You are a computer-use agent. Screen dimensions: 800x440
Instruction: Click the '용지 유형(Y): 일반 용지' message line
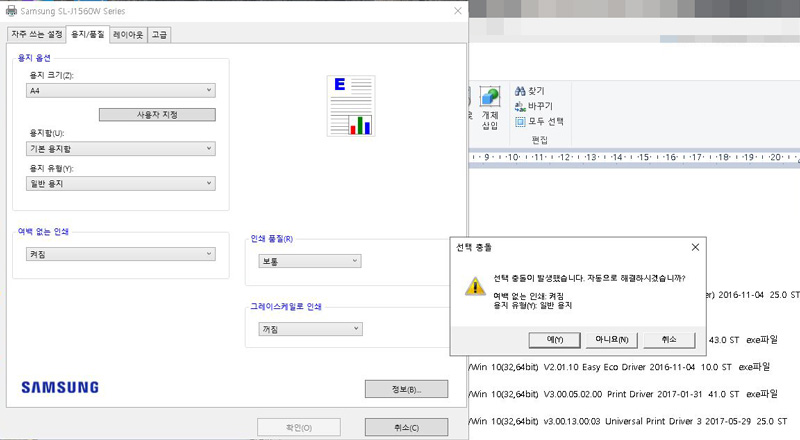[532, 305]
